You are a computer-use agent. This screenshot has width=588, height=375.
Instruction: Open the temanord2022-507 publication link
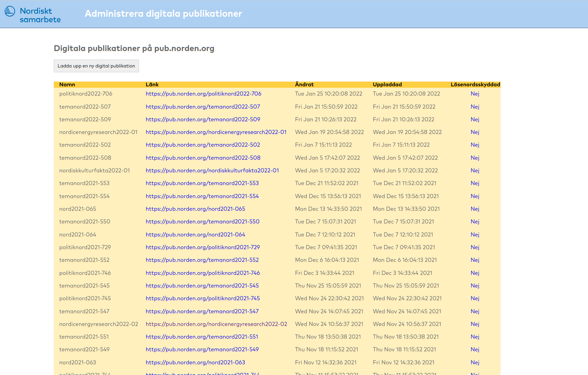point(203,107)
